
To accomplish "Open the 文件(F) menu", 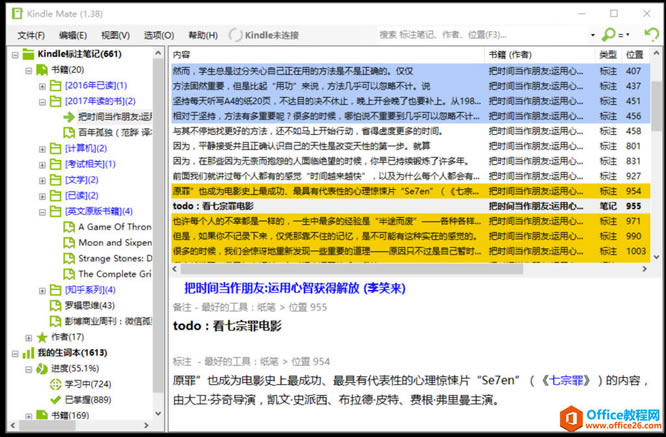I will (x=31, y=35).
